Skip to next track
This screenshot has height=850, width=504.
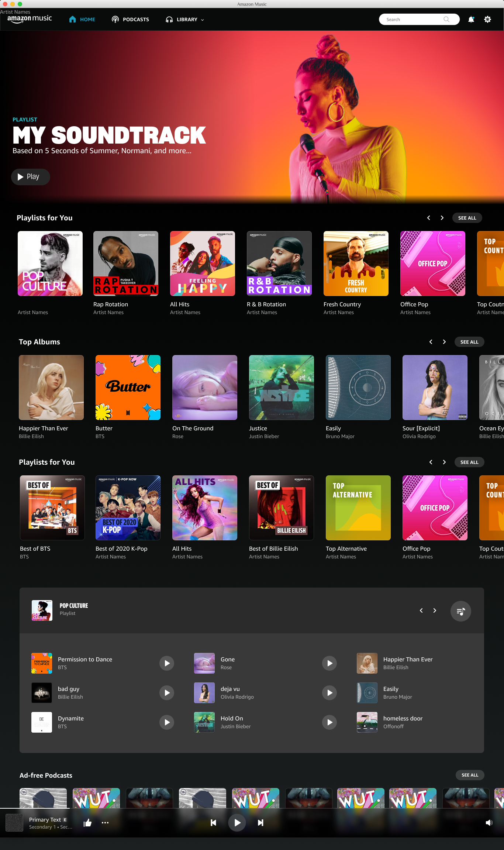[260, 823]
